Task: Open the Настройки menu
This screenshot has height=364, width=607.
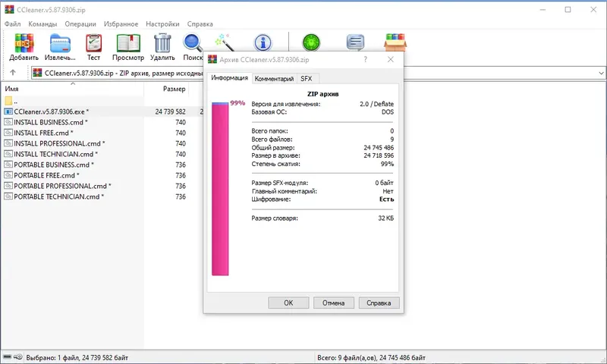Action: [x=162, y=24]
